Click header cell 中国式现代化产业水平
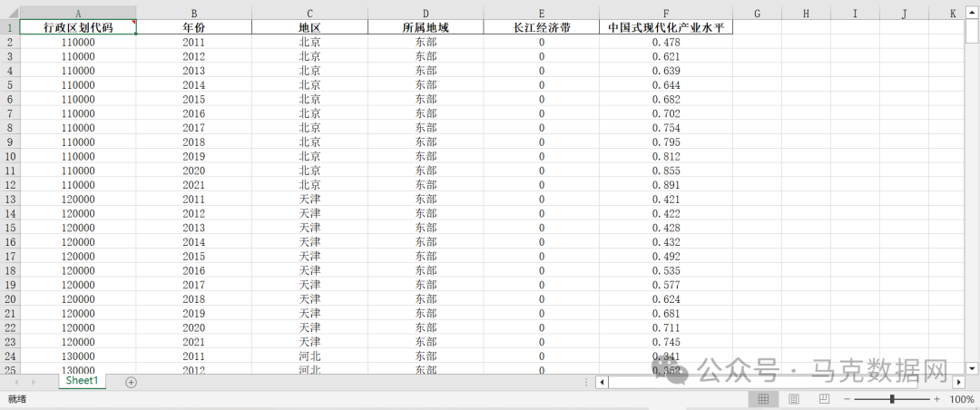The width and height of the screenshot is (980, 410). [x=666, y=27]
